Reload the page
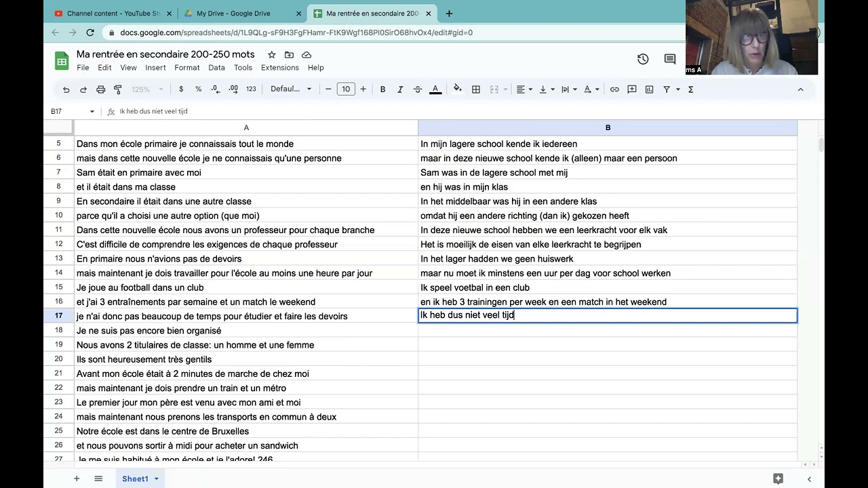The image size is (868, 488). pyautogui.click(x=90, y=33)
